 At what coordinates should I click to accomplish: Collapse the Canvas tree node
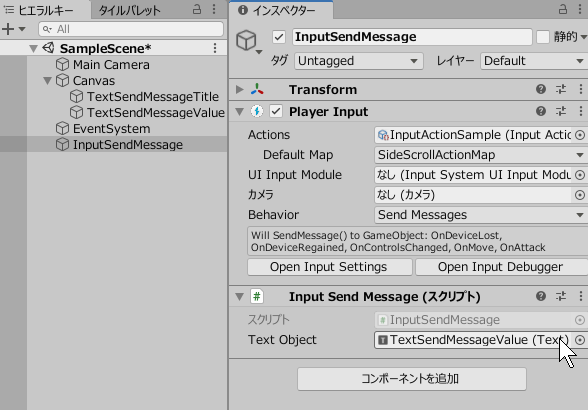(47, 81)
